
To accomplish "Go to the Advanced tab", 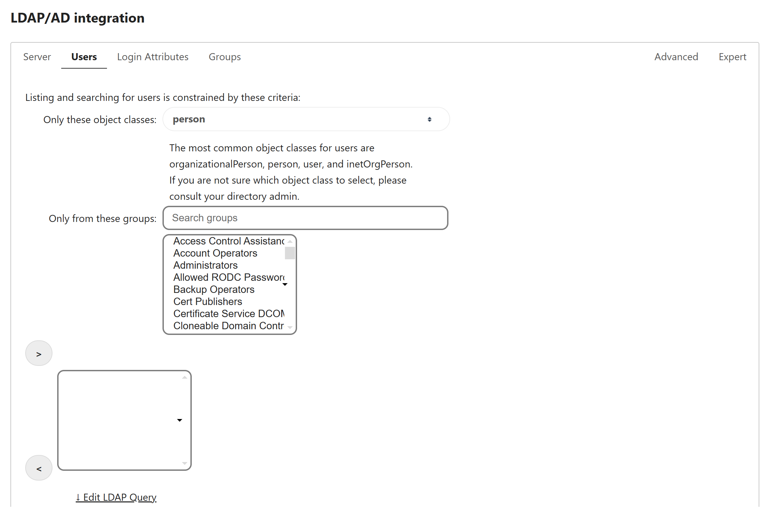I will pos(676,57).
